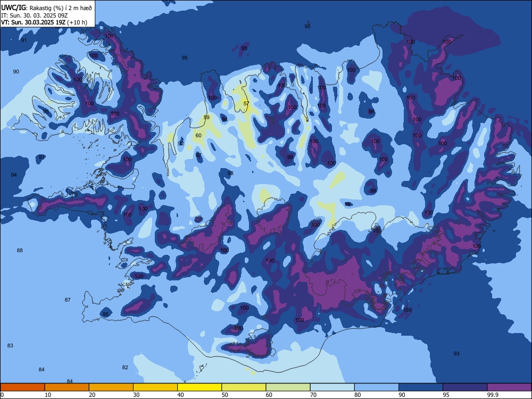Image resolution: width=532 pixels, height=399 pixels.
Task: Click the offshore value '93' in the southeast
Action: point(456,354)
